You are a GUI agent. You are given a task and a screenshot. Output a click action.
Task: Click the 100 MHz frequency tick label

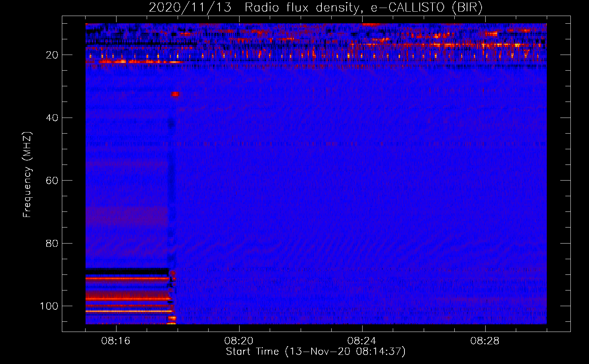(49, 306)
